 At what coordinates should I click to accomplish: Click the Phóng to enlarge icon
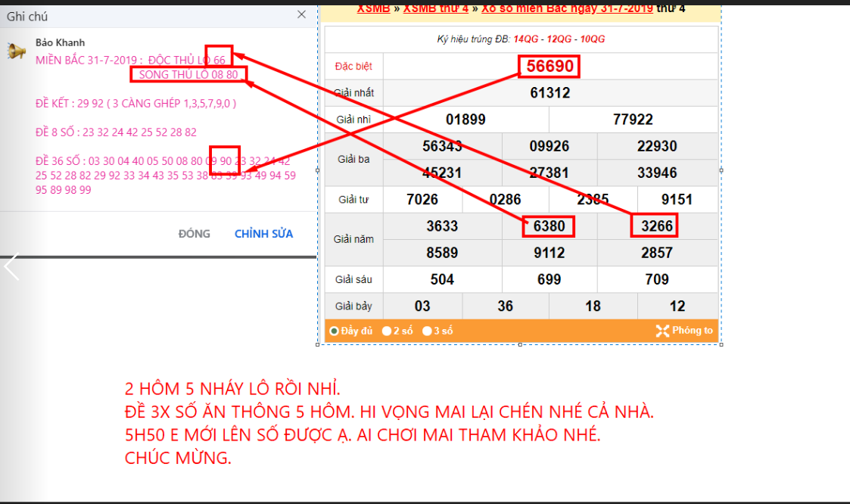pos(663,331)
